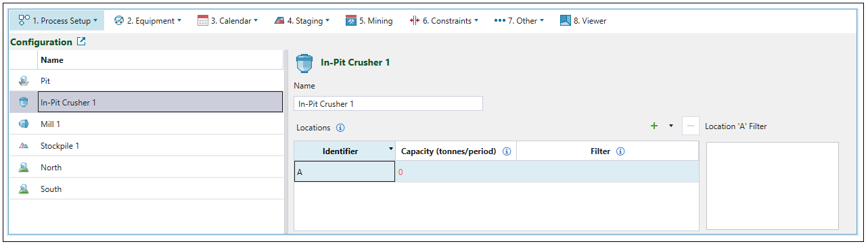The image size is (868, 244).
Task: Click the Filter column info icon
Action: point(620,151)
